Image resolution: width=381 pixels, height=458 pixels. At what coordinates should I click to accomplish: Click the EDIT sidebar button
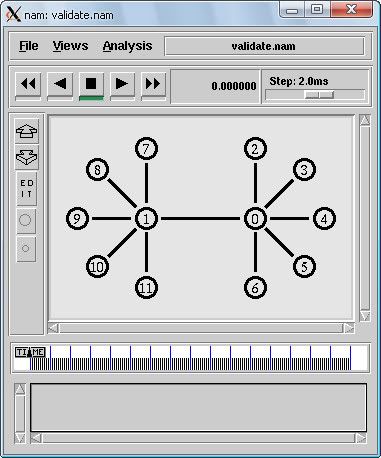point(26,189)
